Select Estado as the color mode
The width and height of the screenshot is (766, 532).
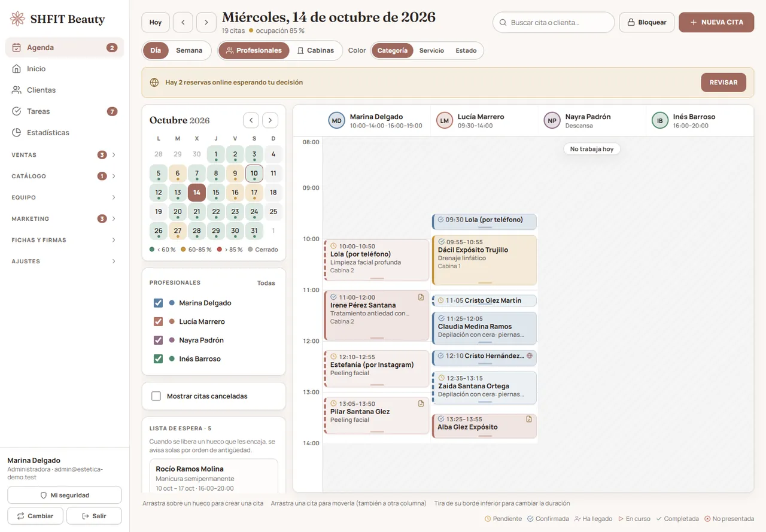click(466, 50)
